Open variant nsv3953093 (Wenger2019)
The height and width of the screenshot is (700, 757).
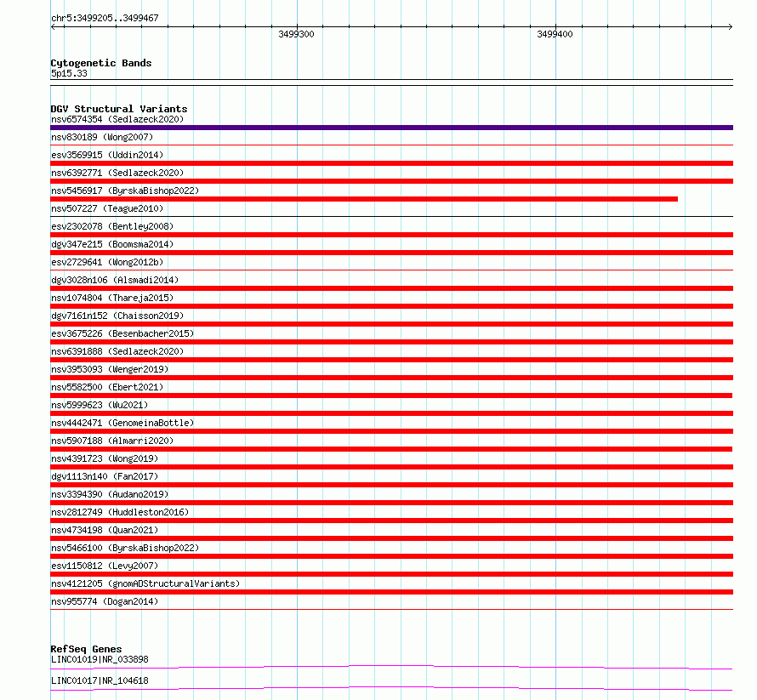click(x=110, y=369)
